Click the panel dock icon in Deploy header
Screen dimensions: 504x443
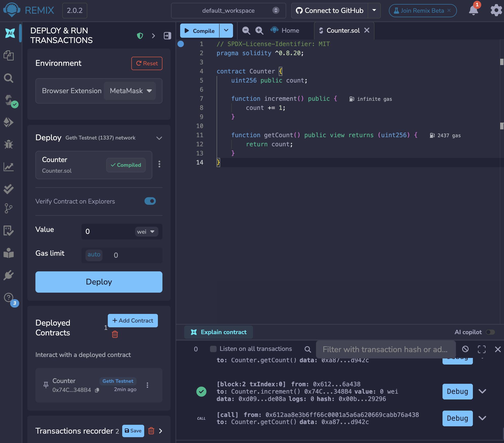tap(167, 36)
